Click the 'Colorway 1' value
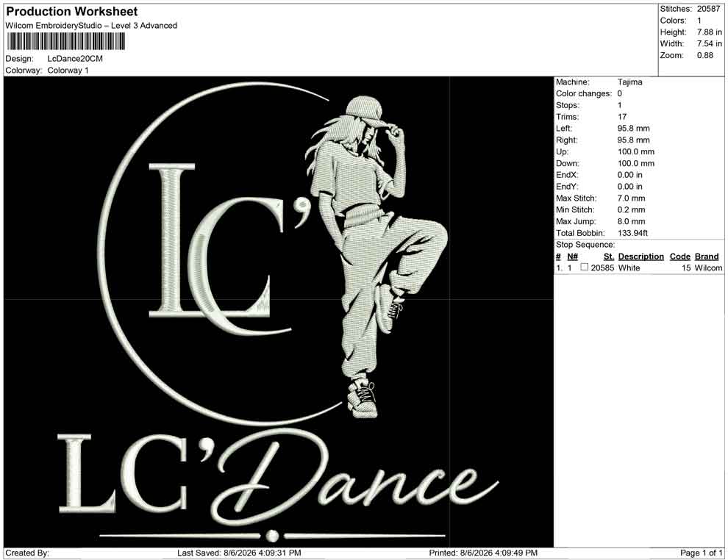728x560 pixels. [68, 71]
